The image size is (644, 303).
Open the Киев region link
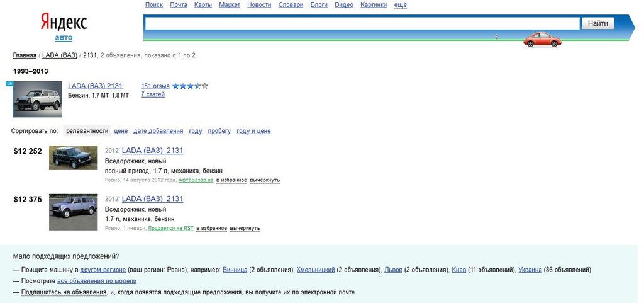(458, 270)
